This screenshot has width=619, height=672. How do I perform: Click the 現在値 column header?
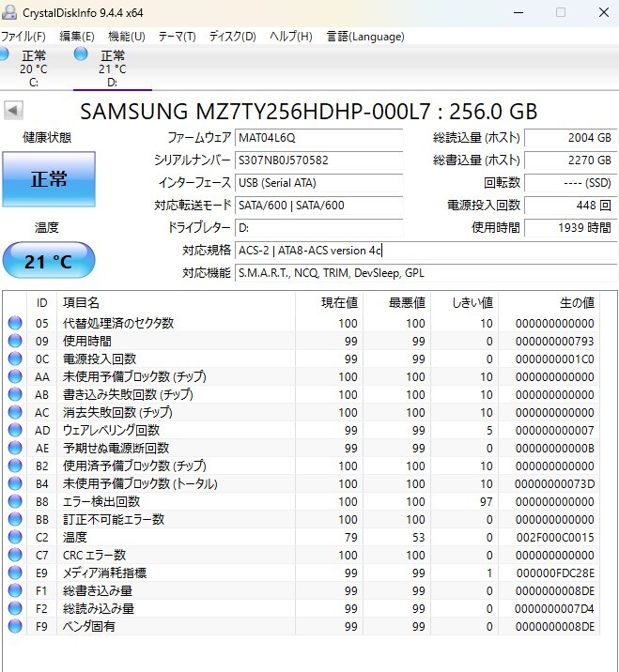(329, 302)
